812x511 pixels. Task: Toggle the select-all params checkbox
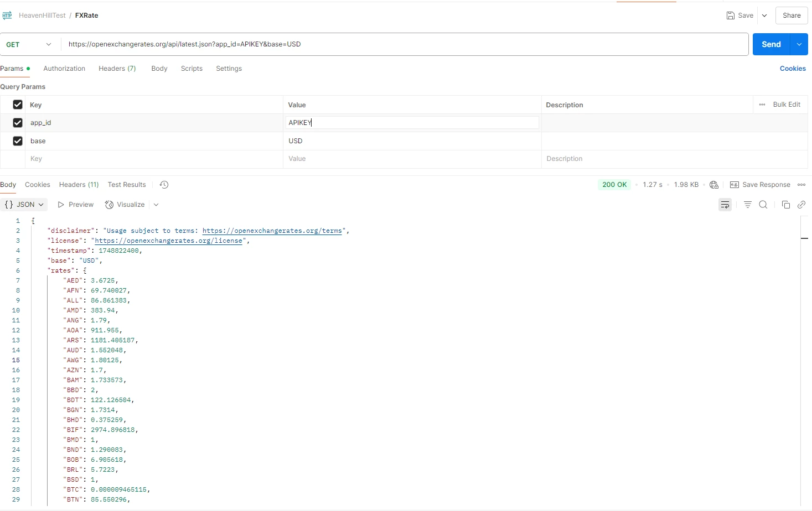tap(18, 105)
